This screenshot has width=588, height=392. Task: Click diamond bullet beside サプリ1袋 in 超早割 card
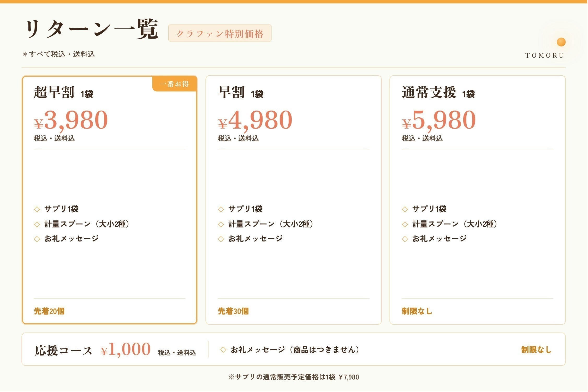37,209
